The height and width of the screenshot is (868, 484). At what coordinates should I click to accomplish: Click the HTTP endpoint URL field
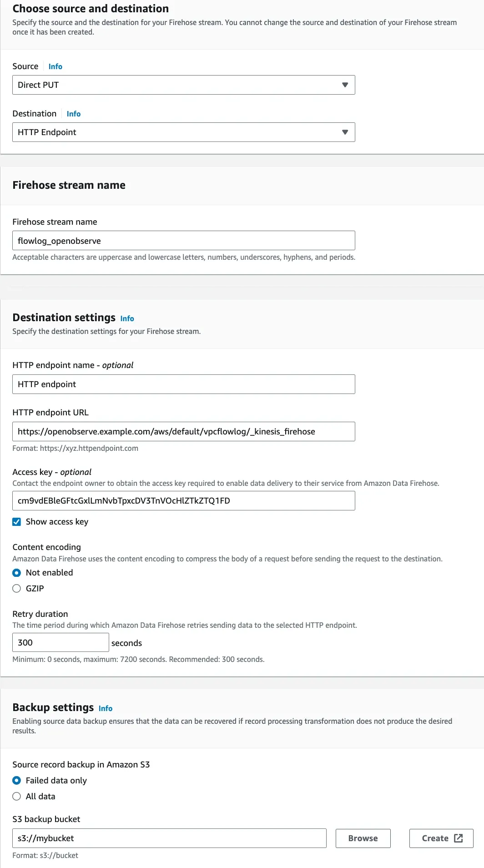coord(184,431)
